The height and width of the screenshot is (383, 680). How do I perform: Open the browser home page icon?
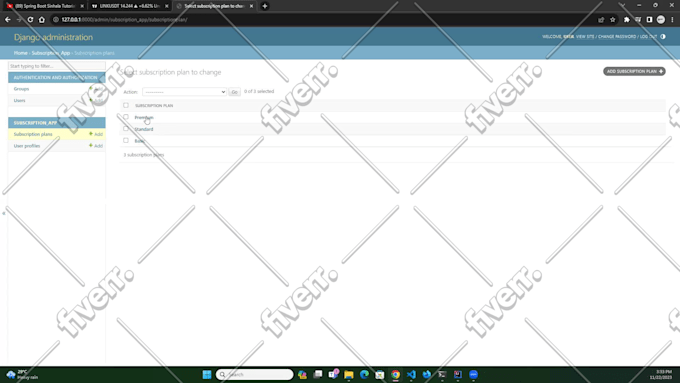[x=42, y=20]
